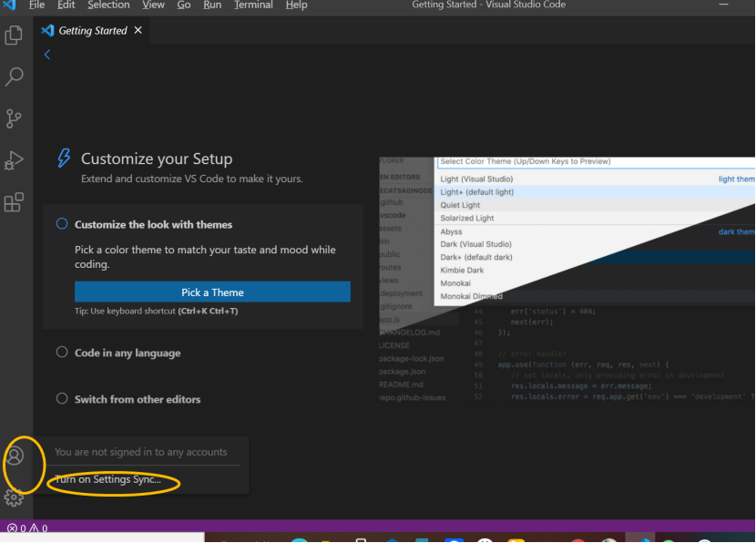The width and height of the screenshot is (756, 543).
Task: Click the VS Code logo in the title bar
Action: (x=9, y=5)
